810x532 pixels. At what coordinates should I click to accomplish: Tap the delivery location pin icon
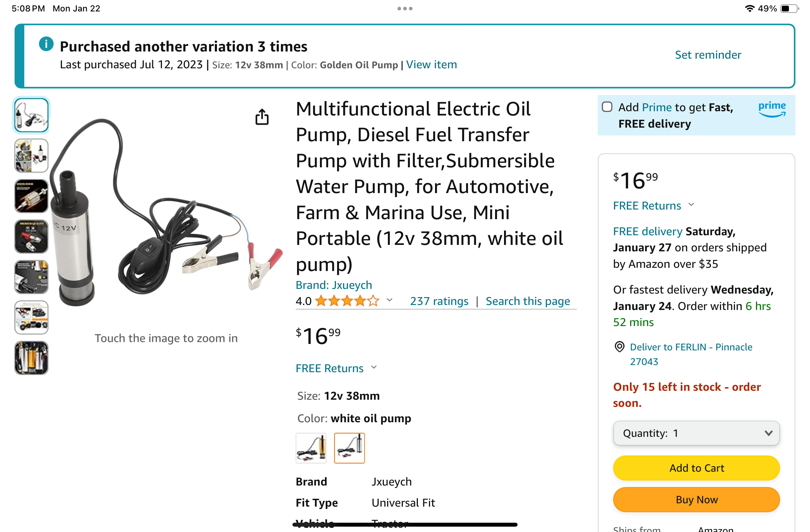coord(619,346)
